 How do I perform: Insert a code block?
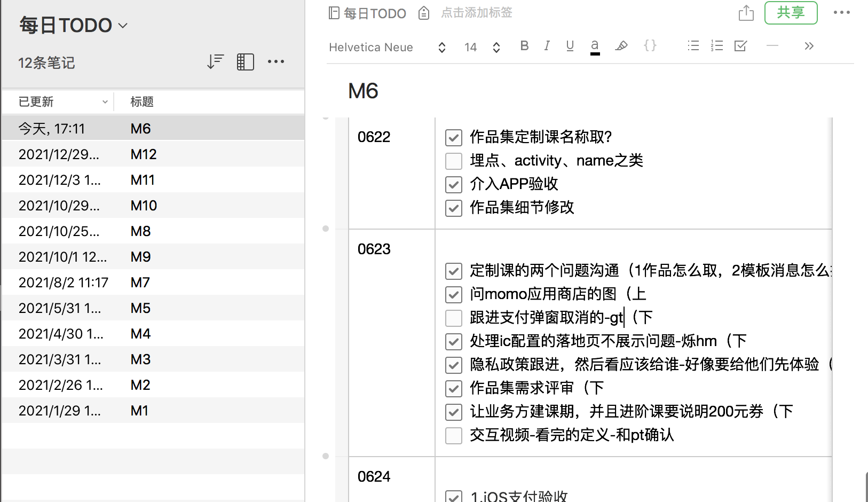tap(650, 46)
